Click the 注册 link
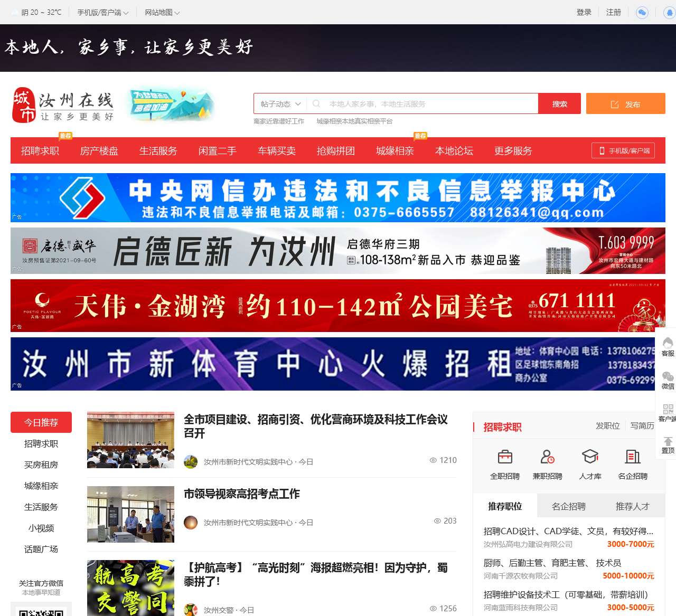 [x=614, y=12]
